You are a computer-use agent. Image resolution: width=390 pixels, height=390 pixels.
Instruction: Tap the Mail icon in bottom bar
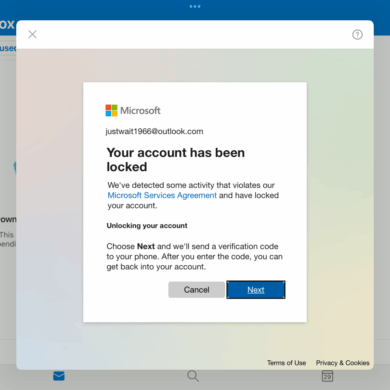pos(59,376)
